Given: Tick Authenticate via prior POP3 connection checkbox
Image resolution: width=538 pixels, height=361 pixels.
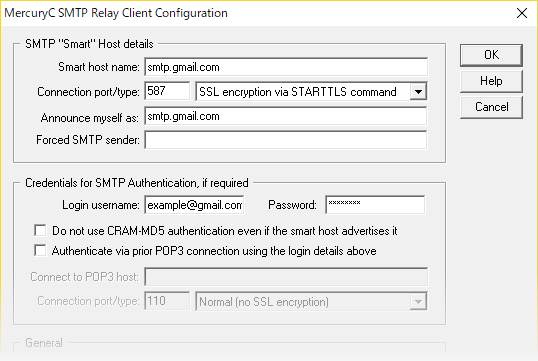Looking at the screenshot, I should [40, 251].
